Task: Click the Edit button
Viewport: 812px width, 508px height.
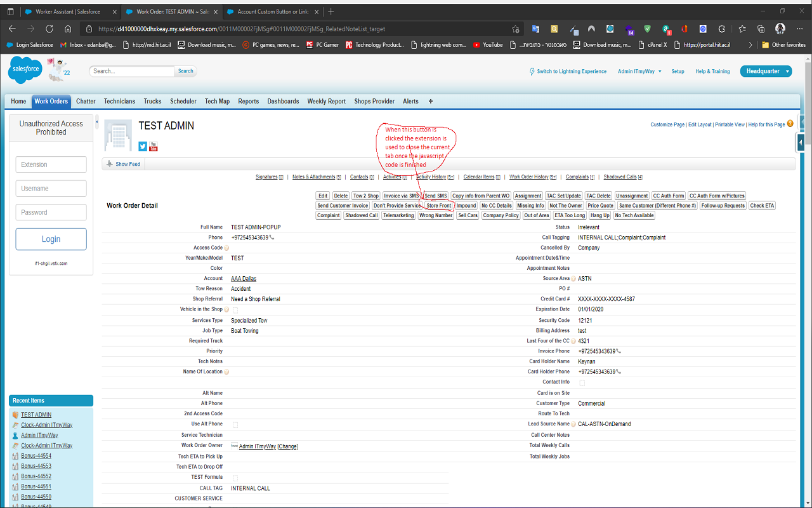Action: [323, 196]
